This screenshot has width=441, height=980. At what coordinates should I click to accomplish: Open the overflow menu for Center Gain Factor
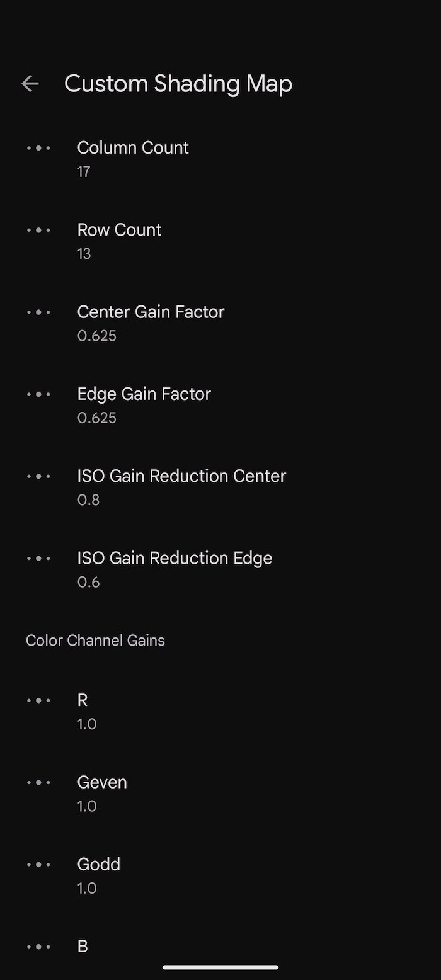pyautogui.click(x=38, y=312)
